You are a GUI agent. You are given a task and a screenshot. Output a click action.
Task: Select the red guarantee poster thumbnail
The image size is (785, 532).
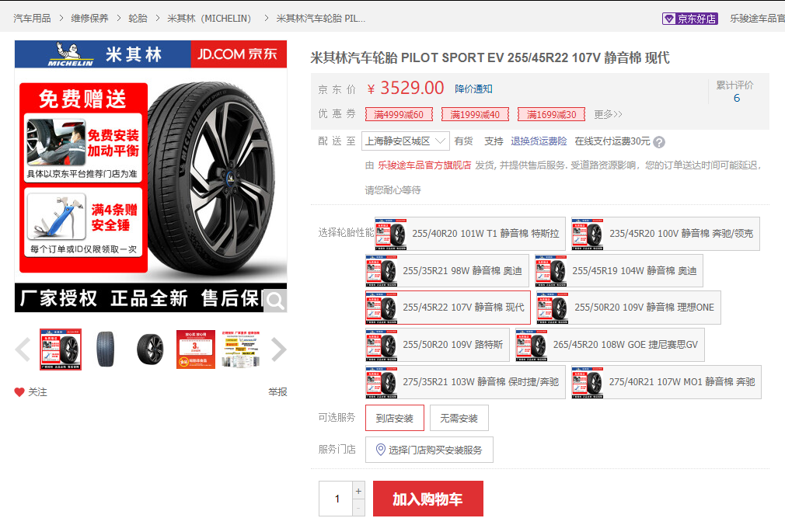[x=196, y=349]
